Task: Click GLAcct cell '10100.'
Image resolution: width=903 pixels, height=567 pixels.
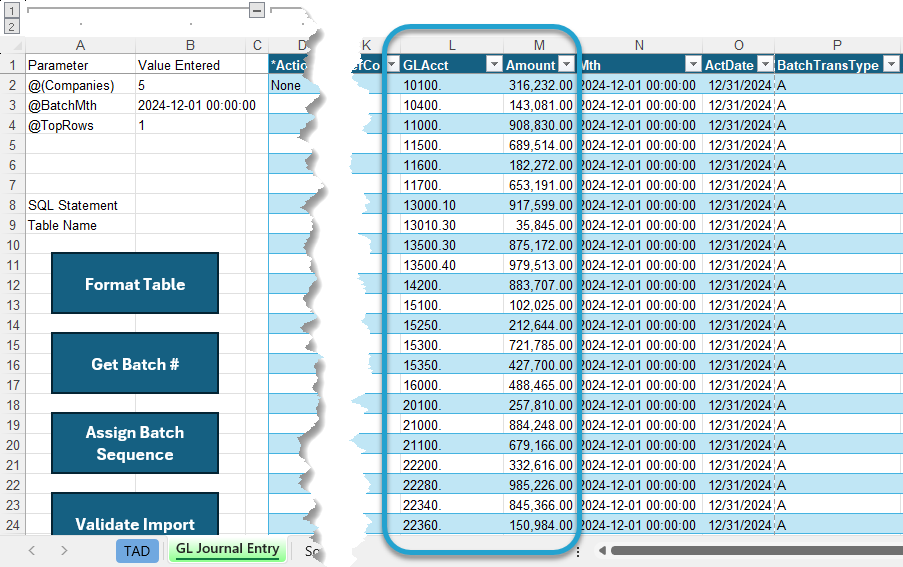Action: coord(452,85)
